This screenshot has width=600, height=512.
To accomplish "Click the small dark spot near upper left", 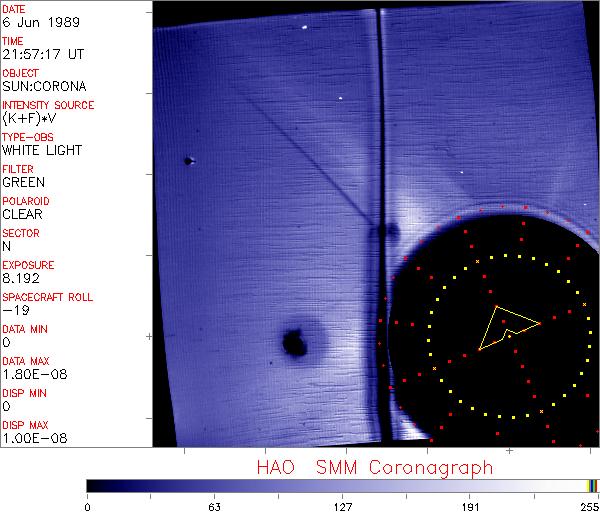I will coord(187,160).
